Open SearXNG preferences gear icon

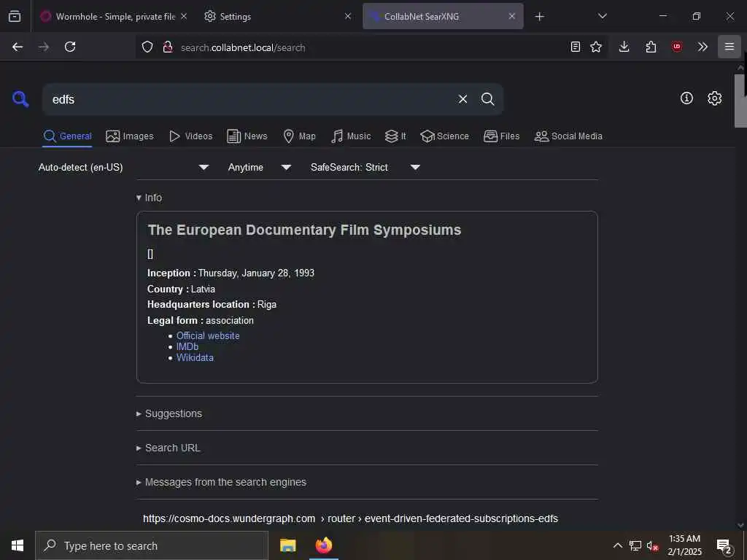click(x=714, y=98)
